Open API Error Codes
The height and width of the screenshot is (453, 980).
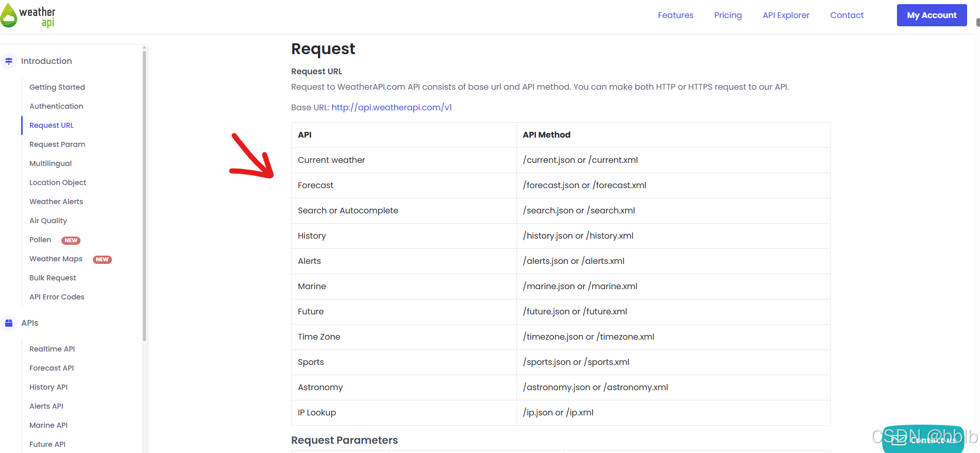coord(57,297)
